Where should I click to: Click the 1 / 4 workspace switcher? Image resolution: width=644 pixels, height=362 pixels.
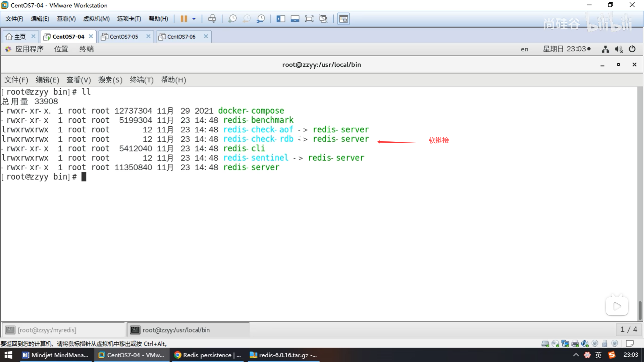coord(628,329)
